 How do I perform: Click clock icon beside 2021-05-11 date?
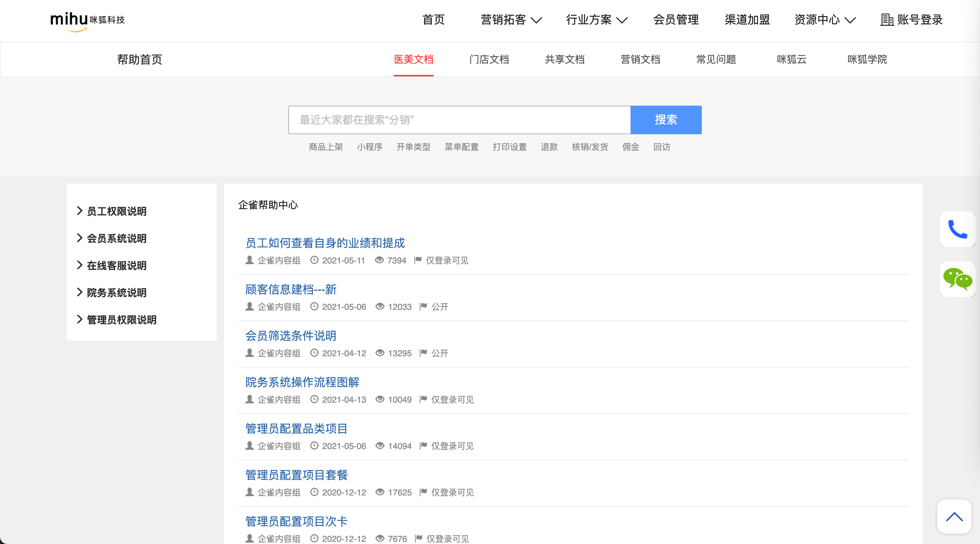pos(314,260)
